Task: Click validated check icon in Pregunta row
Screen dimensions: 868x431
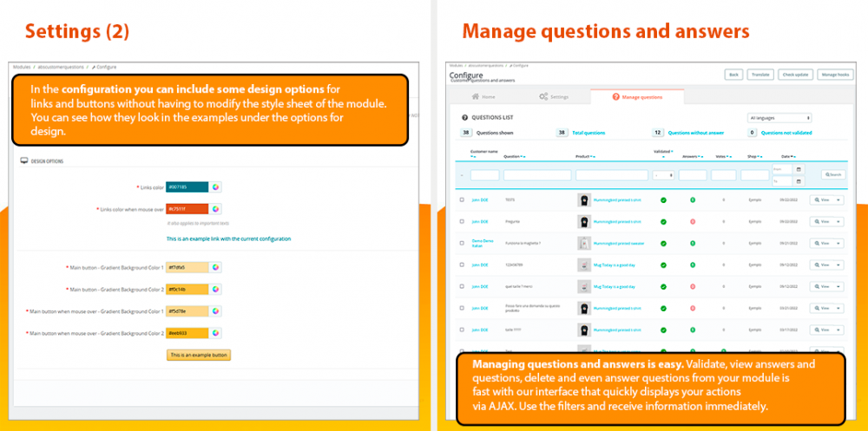Action: (663, 221)
